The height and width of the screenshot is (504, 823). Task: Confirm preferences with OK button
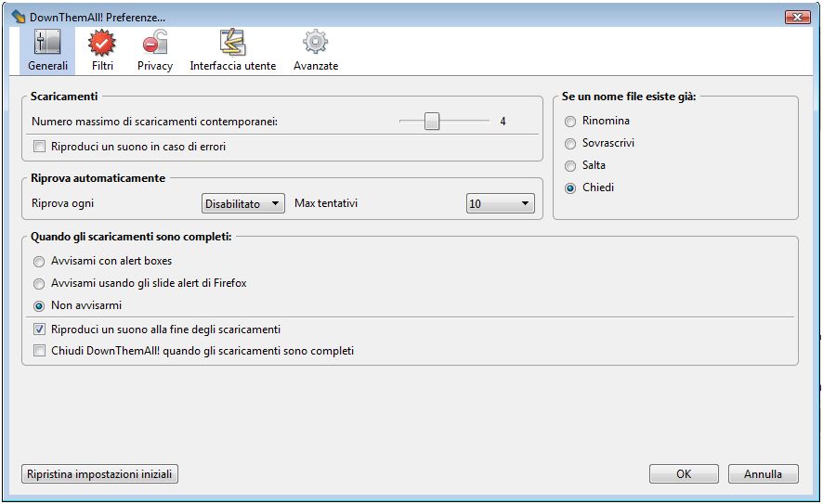[x=683, y=474]
